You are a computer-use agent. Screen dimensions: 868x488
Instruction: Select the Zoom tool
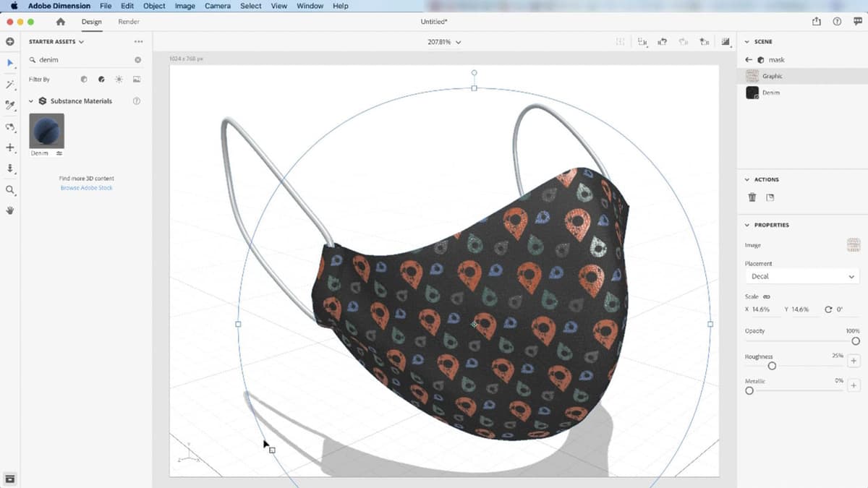(9, 190)
